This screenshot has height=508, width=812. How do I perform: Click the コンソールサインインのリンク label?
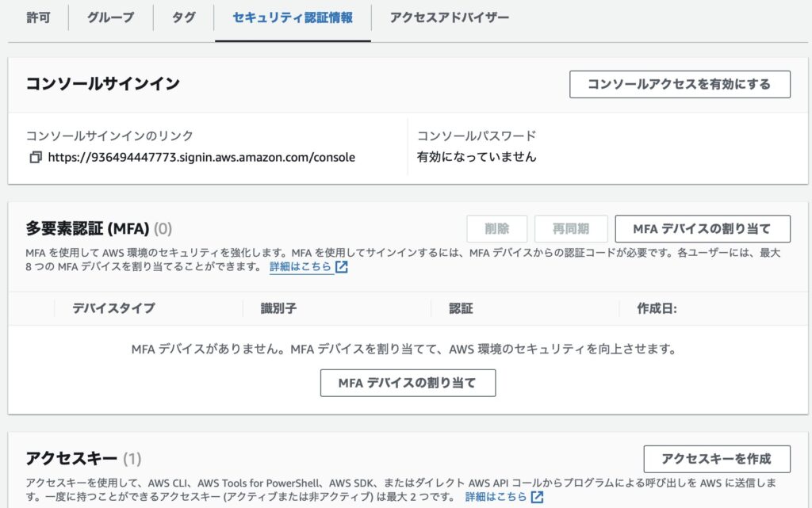pos(109,136)
